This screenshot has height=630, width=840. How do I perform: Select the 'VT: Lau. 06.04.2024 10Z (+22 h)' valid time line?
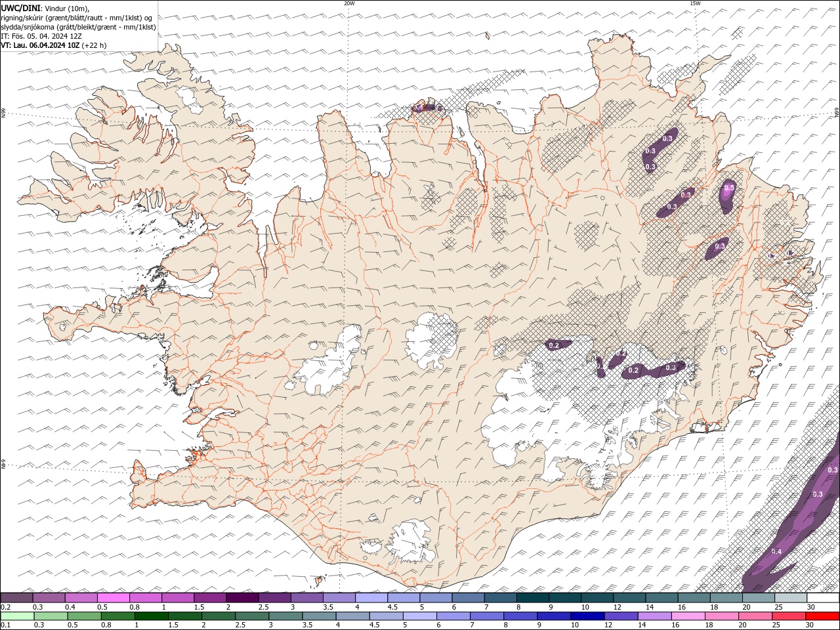tap(54, 45)
